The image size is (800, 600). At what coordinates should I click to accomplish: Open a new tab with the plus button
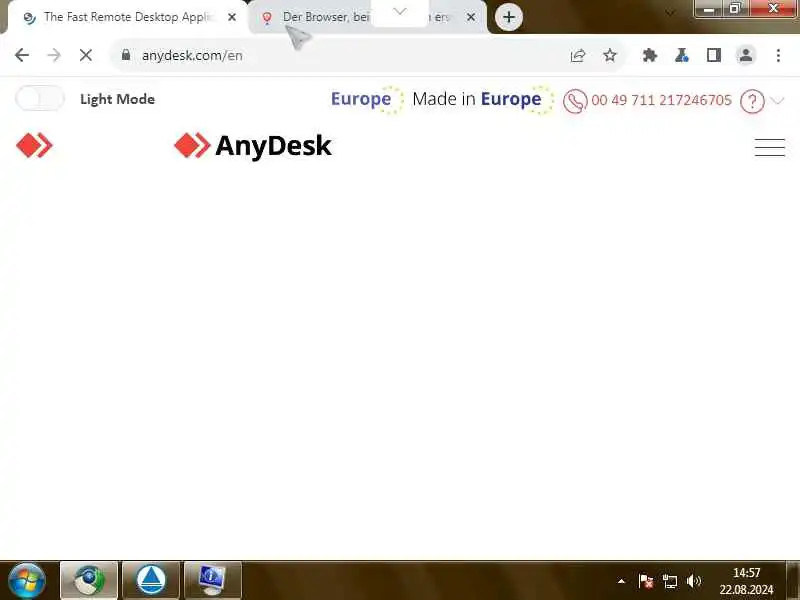509,17
